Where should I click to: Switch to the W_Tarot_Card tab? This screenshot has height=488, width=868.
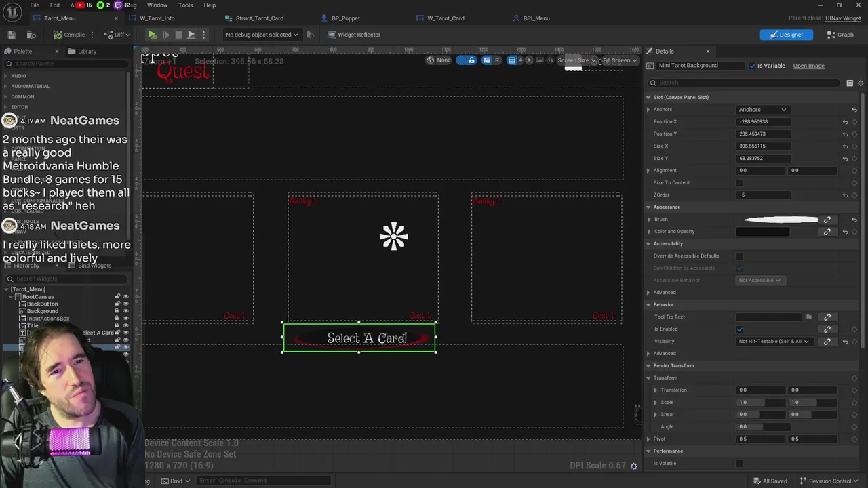coord(446,18)
